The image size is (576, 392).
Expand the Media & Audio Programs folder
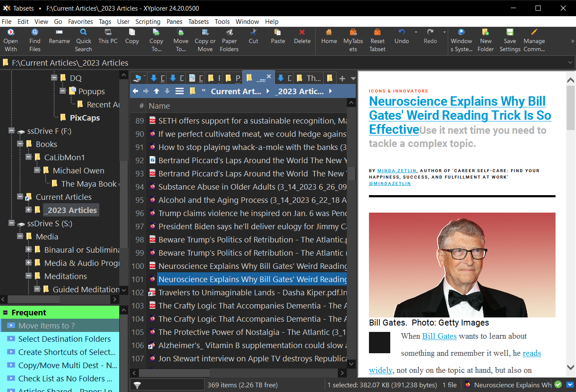point(29,262)
